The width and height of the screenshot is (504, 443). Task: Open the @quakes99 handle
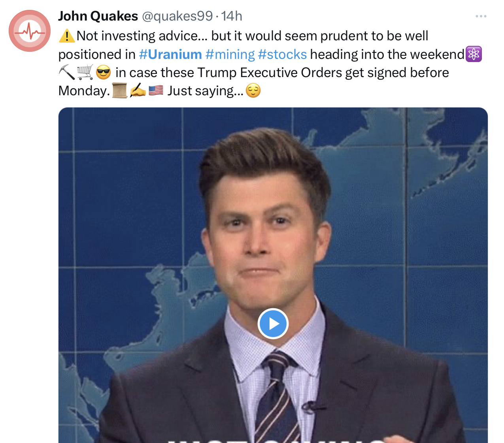(x=177, y=16)
